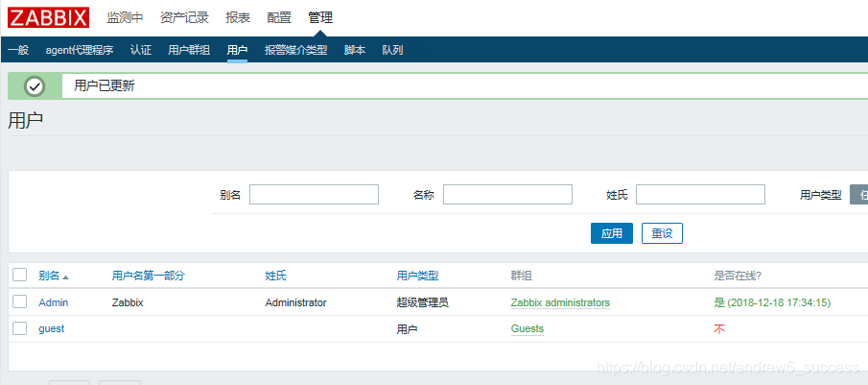Screen dimensions: 868x385
Task: Open the Admin user link
Action: coord(54,302)
